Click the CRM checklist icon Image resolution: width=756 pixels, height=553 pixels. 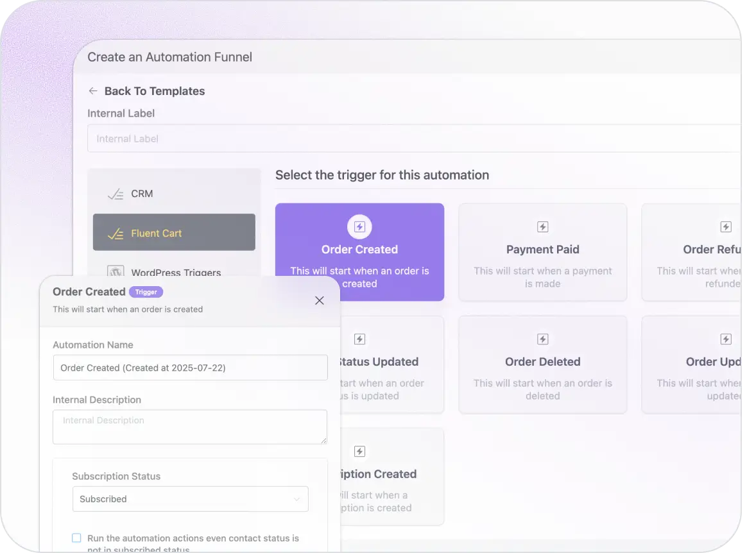(x=116, y=194)
